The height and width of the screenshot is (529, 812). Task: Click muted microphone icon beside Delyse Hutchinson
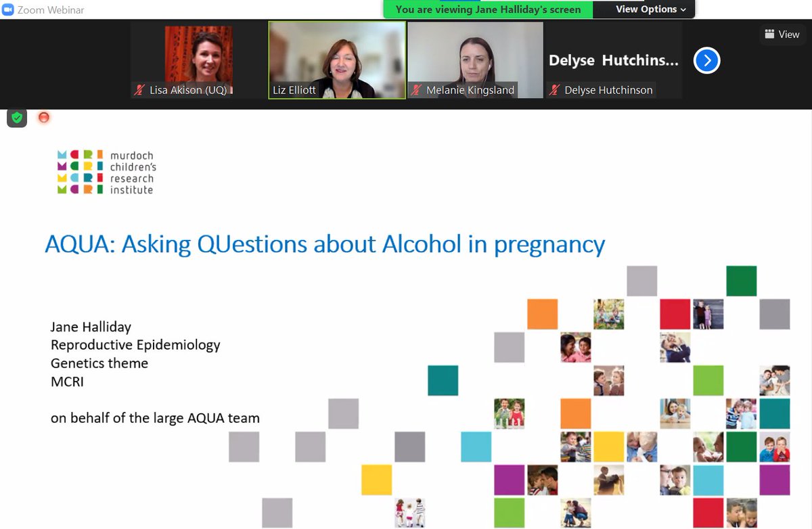click(x=555, y=90)
